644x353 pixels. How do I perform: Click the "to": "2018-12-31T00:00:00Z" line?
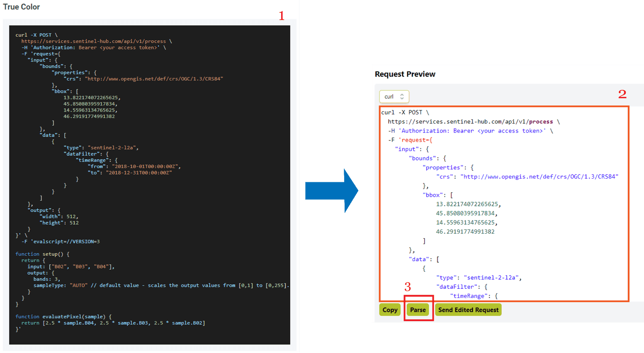[130, 172]
